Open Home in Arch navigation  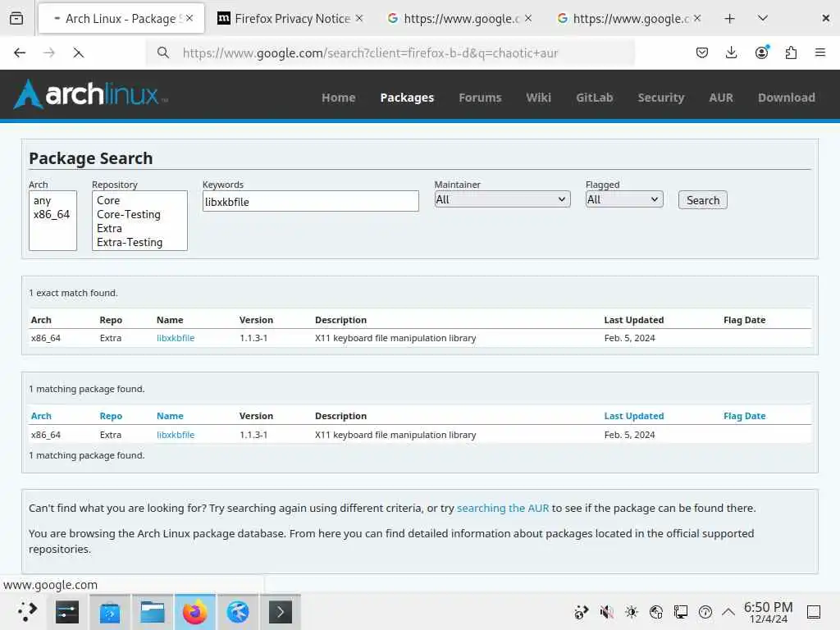pos(339,98)
